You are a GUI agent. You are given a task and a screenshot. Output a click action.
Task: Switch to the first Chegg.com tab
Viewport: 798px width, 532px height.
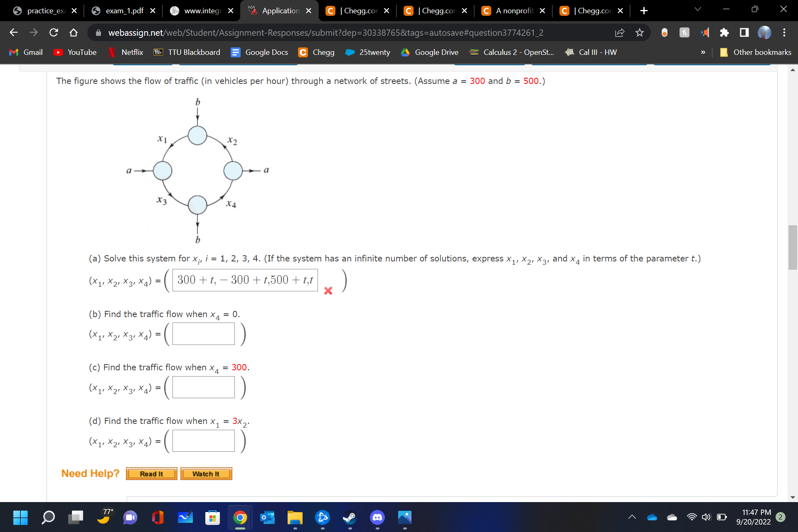click(x=357, y=10)
